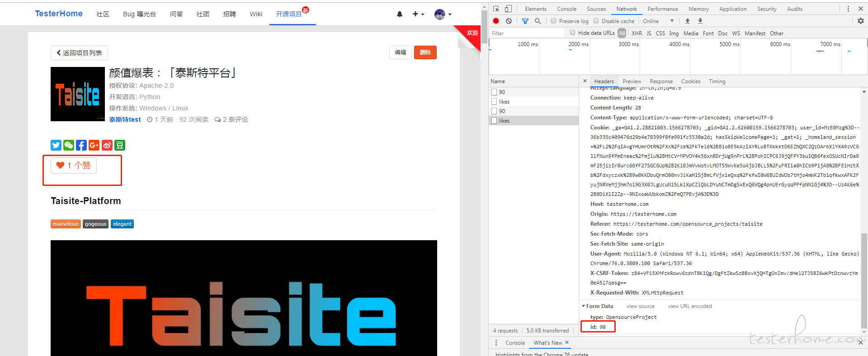
Task: Select the DevTools inspect element icon
Action: coord(496,9)
